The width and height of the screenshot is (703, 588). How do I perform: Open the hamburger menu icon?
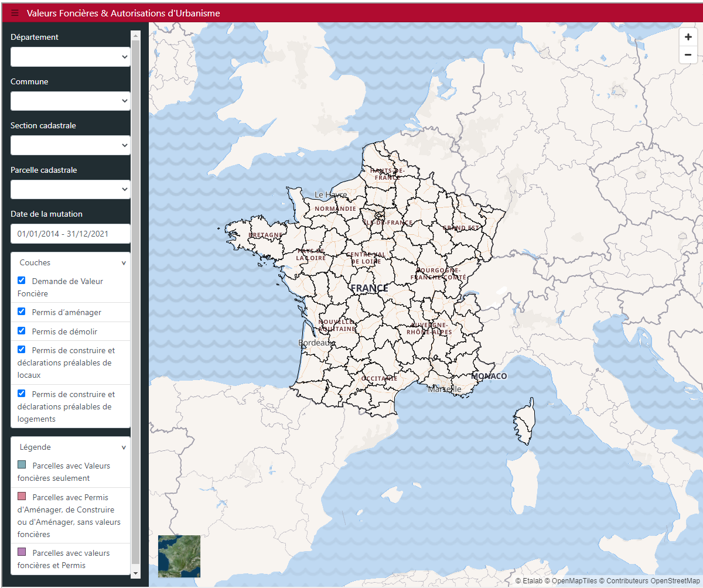(x=15, y=13)
